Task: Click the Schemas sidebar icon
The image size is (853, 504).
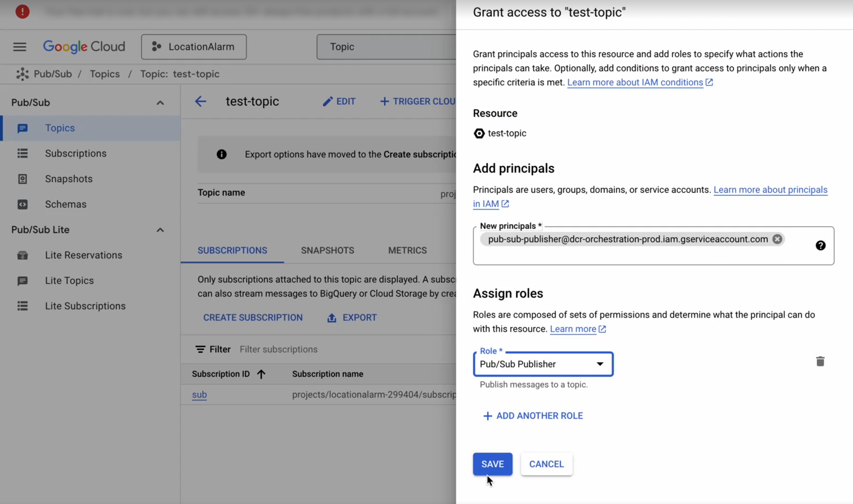Action: [23, 205]
